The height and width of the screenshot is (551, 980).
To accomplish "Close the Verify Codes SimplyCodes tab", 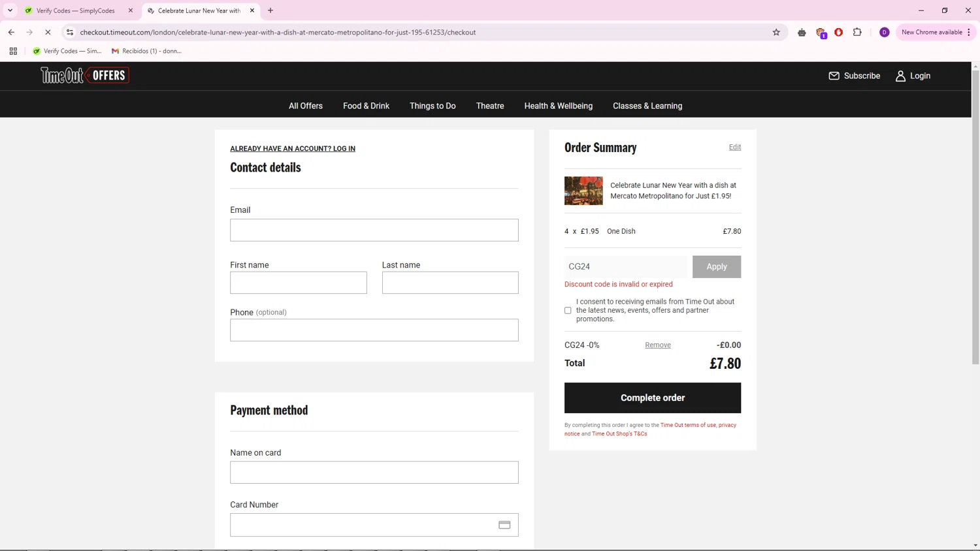I will pyautogui.click(x=131, y=10).
